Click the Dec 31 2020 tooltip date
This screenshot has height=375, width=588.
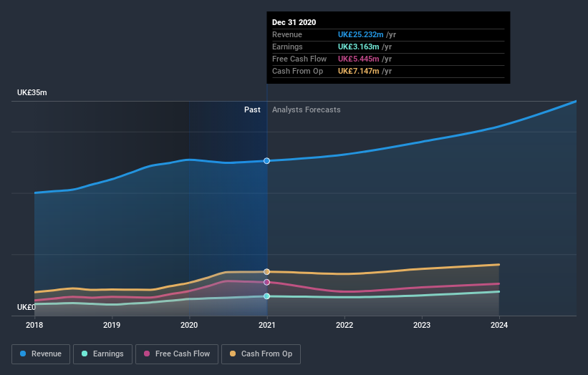point(294,22)
